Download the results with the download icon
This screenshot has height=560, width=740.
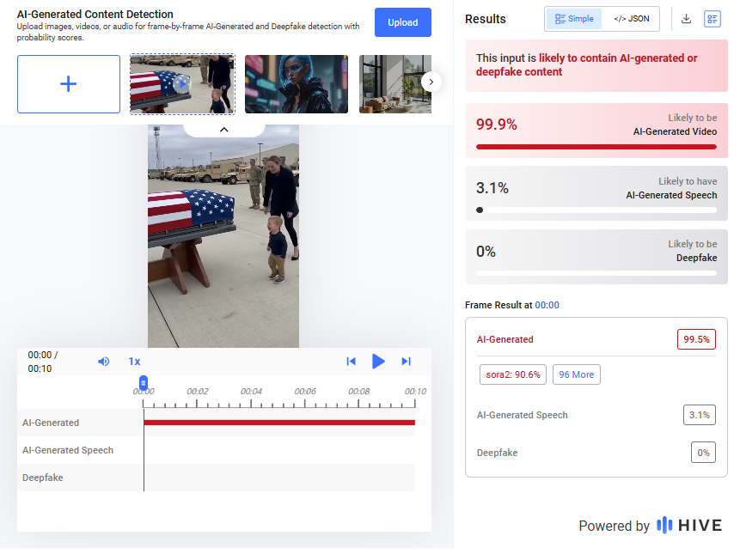coord(686,19)
